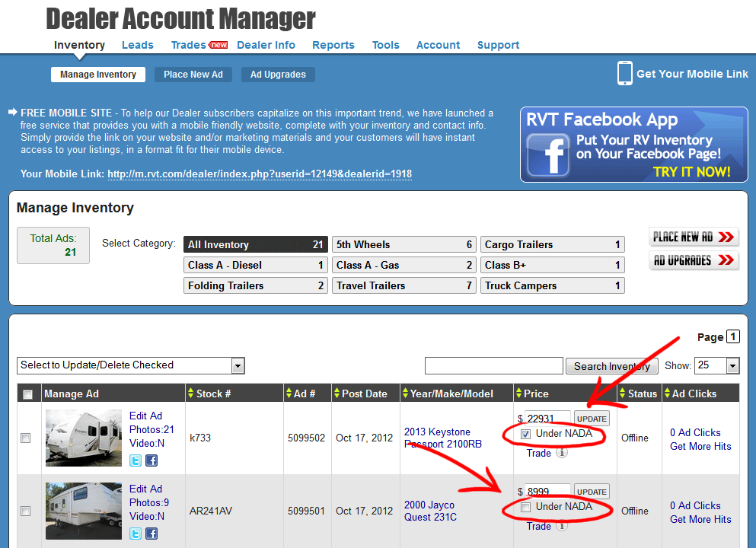
Task: Share Keystone Passport ad on Facebook
Action: [x=152, y=460]
